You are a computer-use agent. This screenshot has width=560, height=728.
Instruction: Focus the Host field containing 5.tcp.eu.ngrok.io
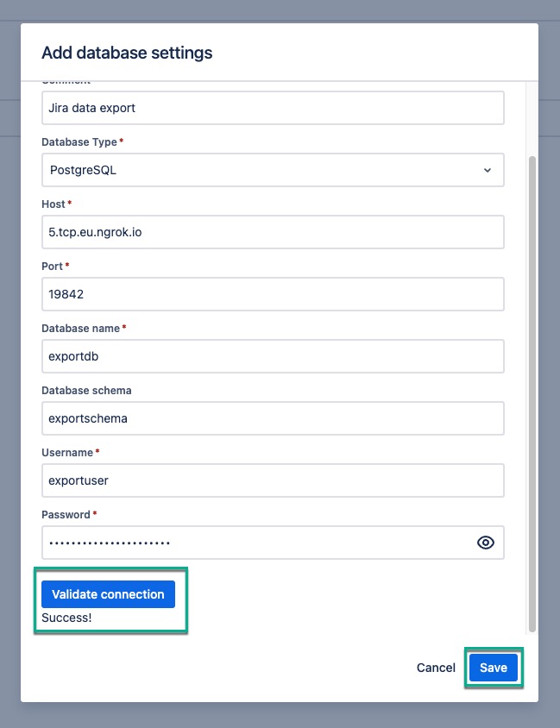click(x=273, y=232)
